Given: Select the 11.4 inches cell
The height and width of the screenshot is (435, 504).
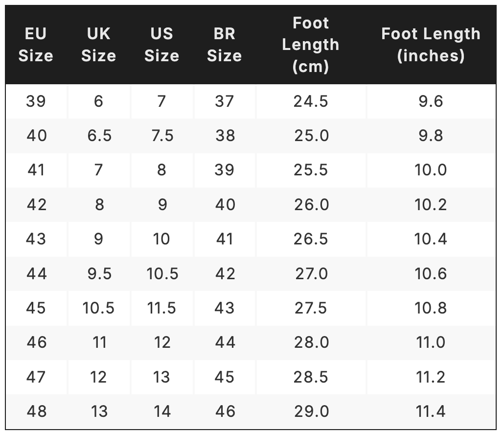Looking at the screenshot, I should click(431, 411).
